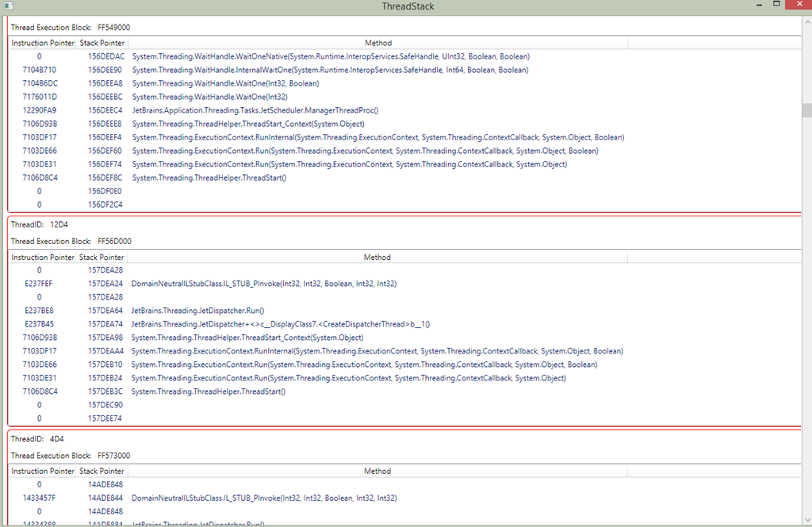Screen dimensions: 812x527
Task: Maximize the ThreadStack window
Action: pyautogui.click(x=776, y=5)
